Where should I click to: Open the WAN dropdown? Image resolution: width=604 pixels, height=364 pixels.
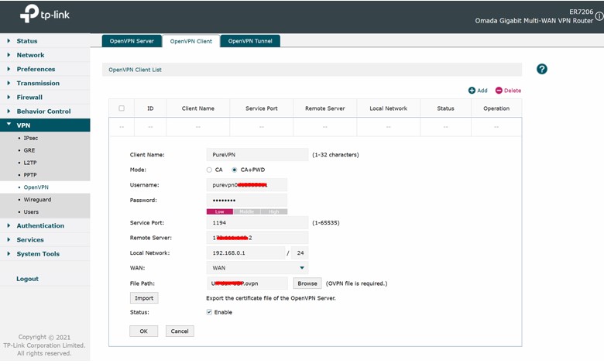tap(257, 268)
